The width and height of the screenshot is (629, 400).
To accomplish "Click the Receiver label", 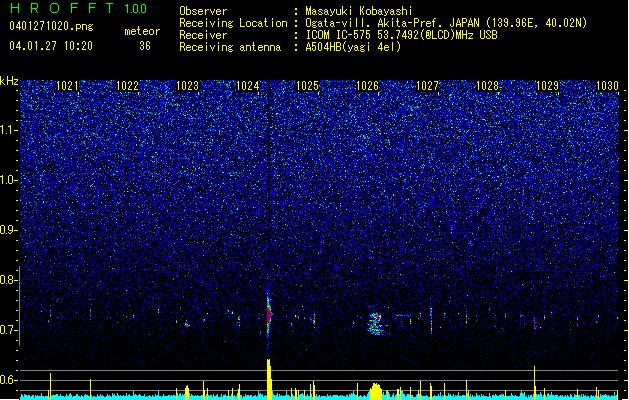I will click(203, 35).
